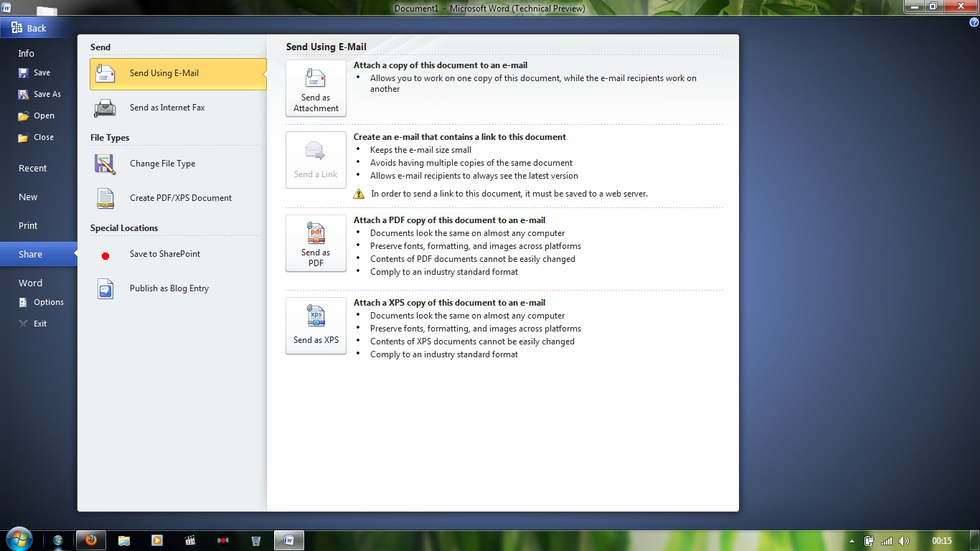Choose Save to SharePoint
This screenshot has width=980, height=551.
click(178, 254)
